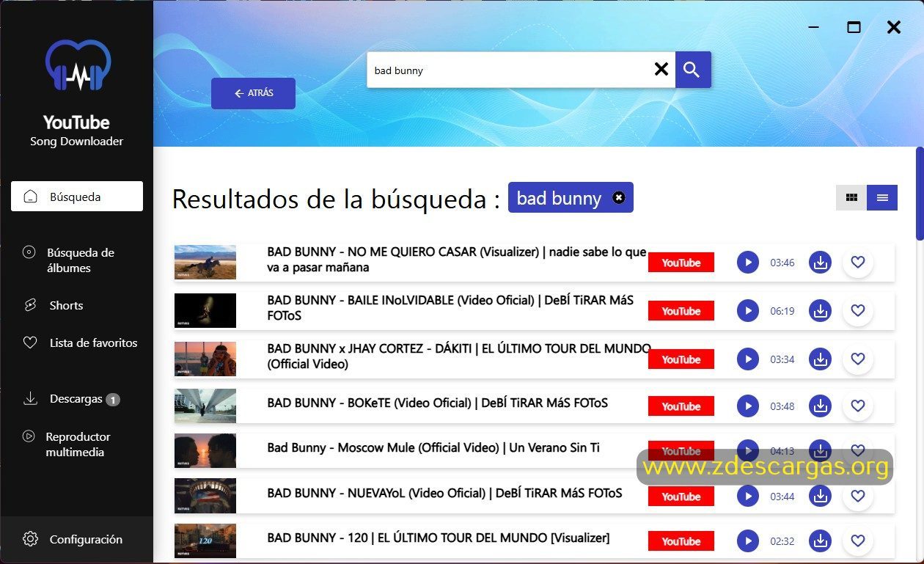Add 120 Visualizer to favorites

coord(858,541)
